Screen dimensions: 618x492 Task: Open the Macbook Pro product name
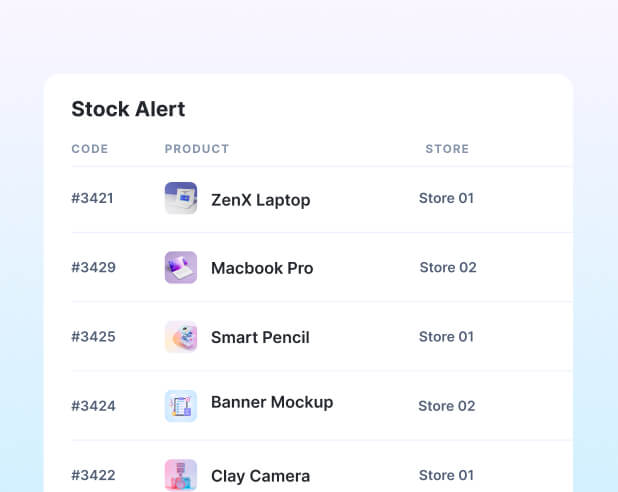pos(262,268)
